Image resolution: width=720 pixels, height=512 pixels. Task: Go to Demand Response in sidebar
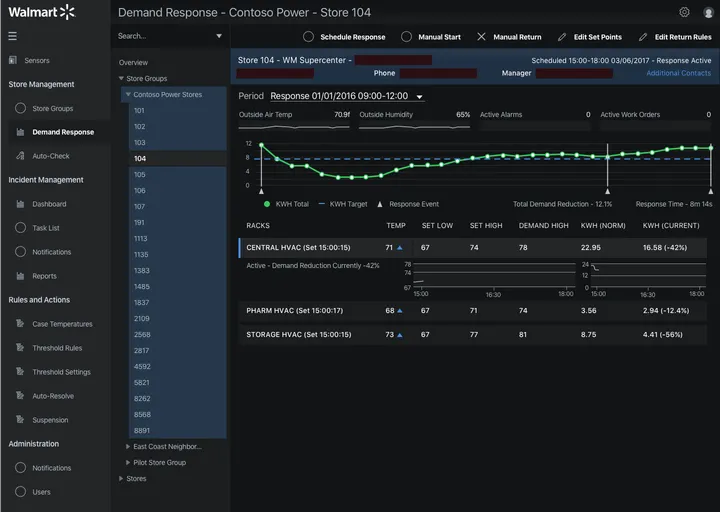[x=63, y=132]
